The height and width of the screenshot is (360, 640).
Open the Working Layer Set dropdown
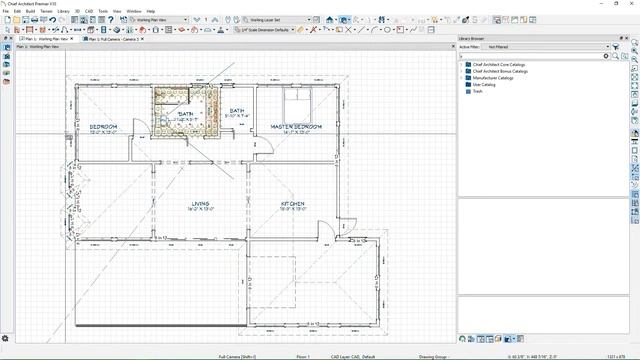(277, 20)
